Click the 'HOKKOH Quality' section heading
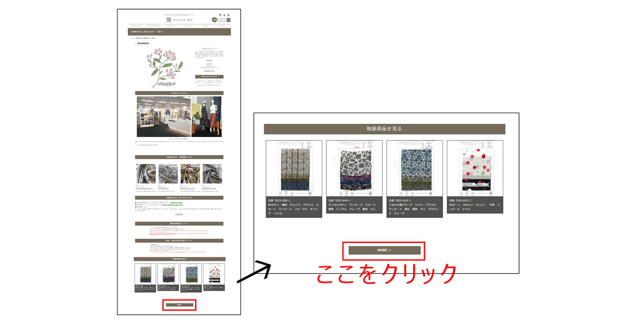 pyautogui.click(x=179, y=93)
